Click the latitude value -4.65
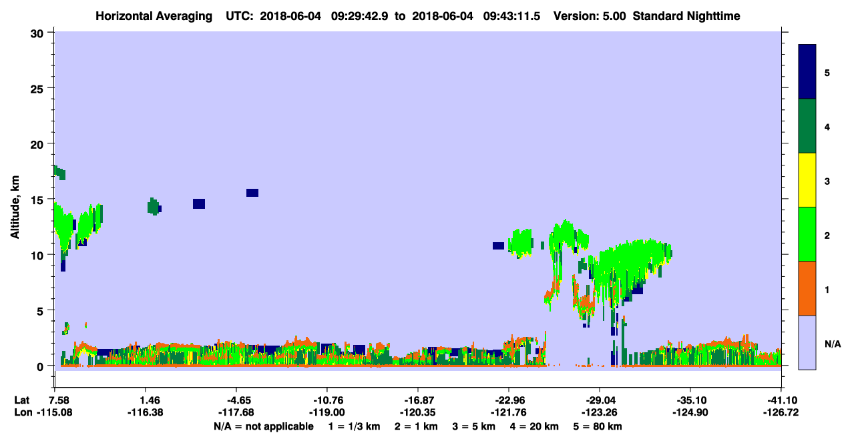Screen dimensions: 868x445 pos(236,400)
